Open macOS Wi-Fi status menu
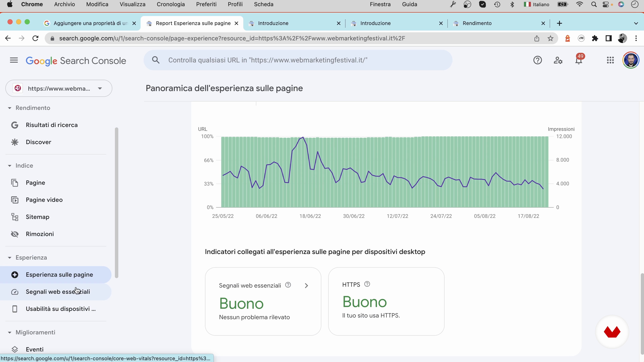The height and width of the screenshot is (362, 644). point(579,4)
